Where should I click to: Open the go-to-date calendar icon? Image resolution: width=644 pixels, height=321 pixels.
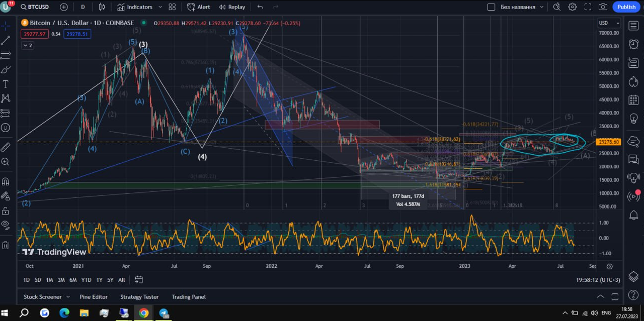coord(139,280)
